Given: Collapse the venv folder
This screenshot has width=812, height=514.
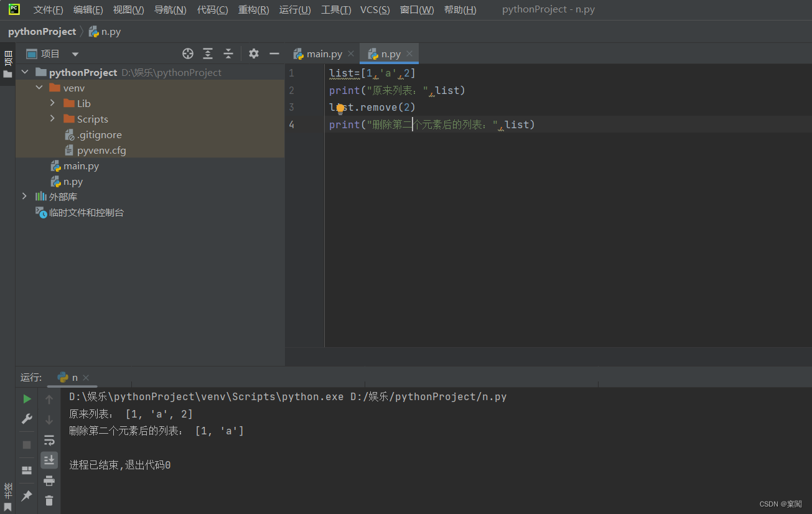Looking at the screenshot, I should pyautogui.click(x=39, y=88).
